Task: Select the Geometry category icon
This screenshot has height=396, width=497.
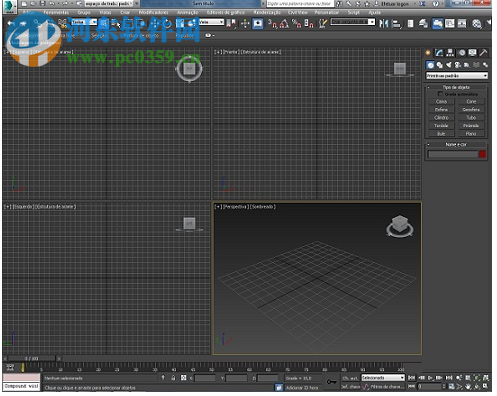Action: (x=430, y=65)
